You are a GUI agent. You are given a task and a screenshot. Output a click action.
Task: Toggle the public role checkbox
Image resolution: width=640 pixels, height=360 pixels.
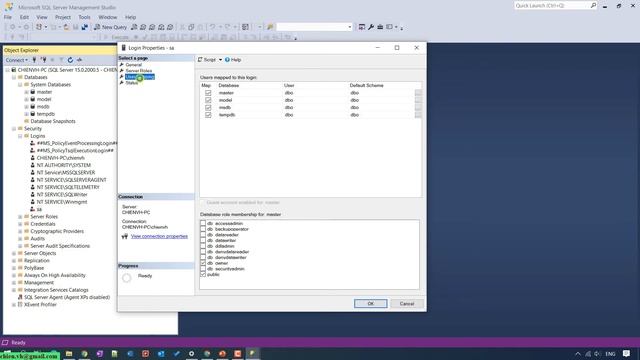coord(203,275)
